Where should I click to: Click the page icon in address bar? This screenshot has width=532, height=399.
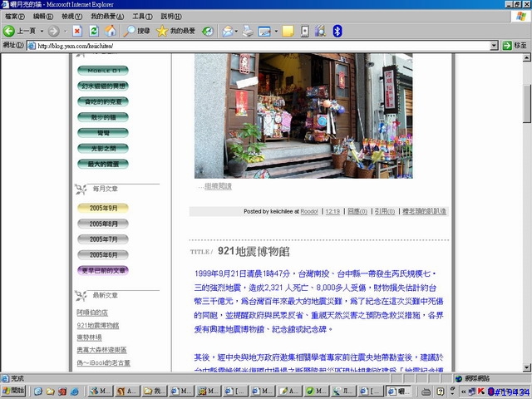point(32,46)
